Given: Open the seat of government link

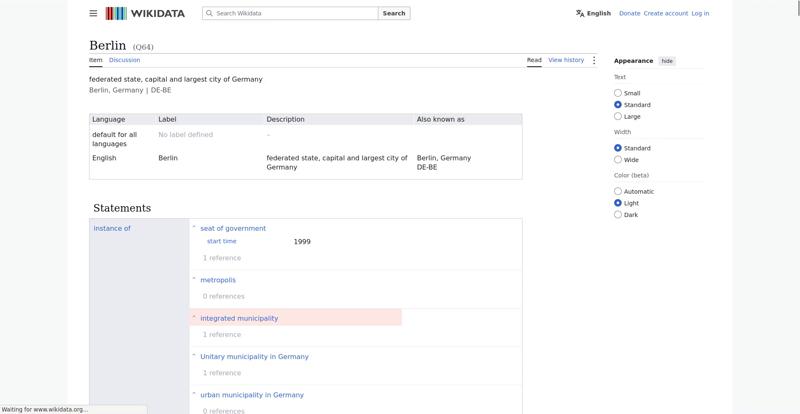Looking at the screenshot, I should 233,228.
